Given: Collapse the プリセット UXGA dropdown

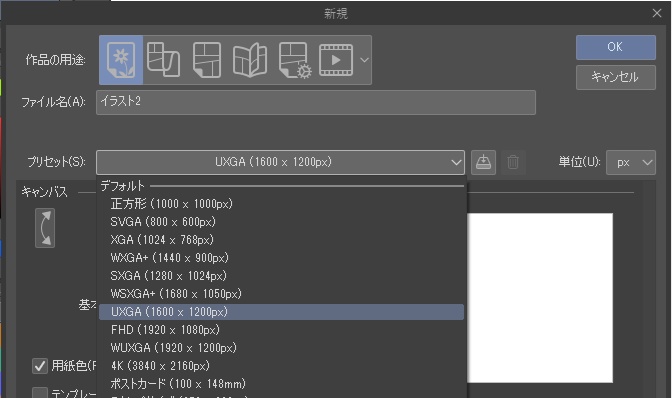Looking at the screenshot, I should point(280,162).
